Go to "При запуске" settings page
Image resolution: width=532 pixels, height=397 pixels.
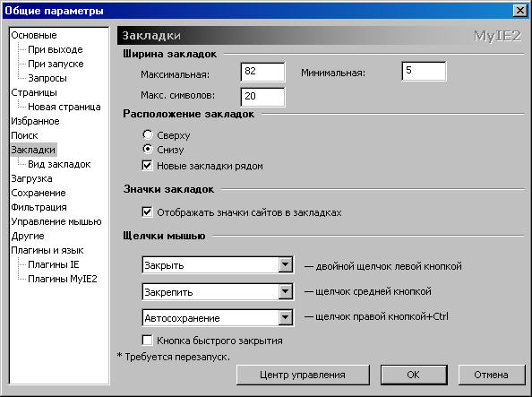point(56,64)
